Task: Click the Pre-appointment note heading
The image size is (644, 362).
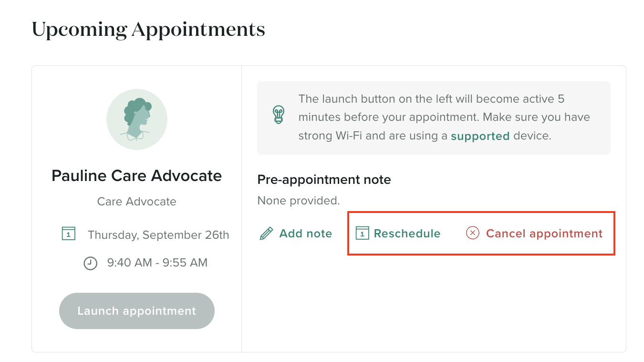Action: [324, 180]
